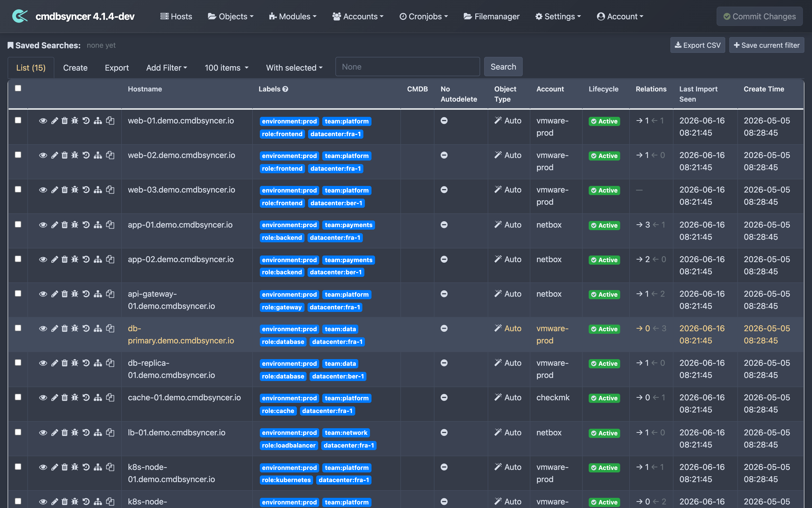This screenshot has width=812, height=508.
Task: Switch to the Create tab
Action: click(75, 68)
